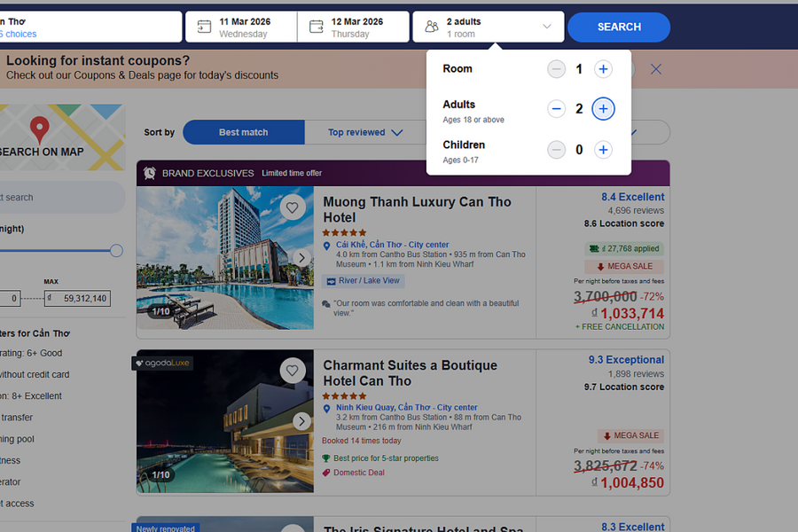Favorite Muong Thanh Luxury hotel with heart
798x532 pixels.
[x=292, y=207]
